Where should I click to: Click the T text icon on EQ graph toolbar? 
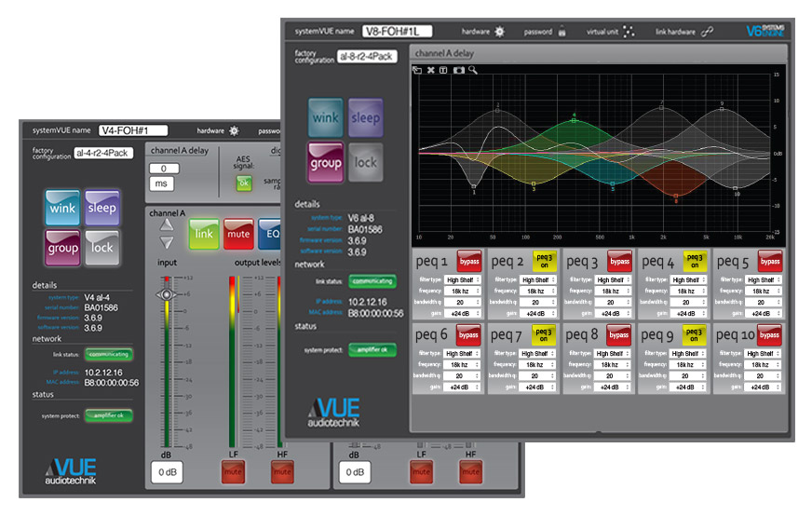pos(444,70)
